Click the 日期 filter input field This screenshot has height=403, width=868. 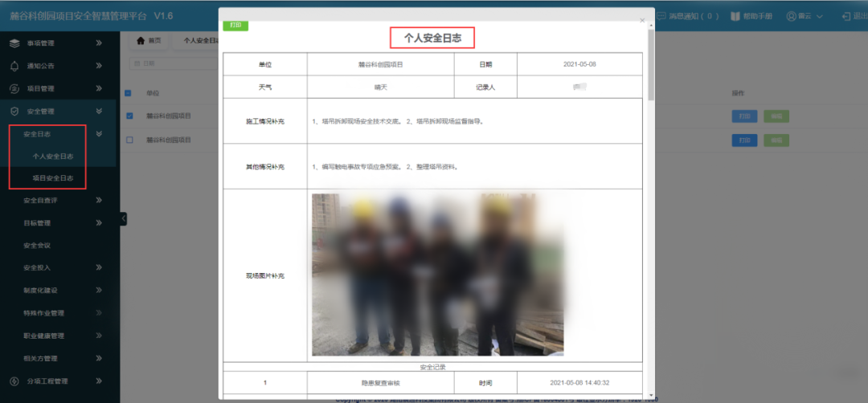(x=174, y=63)
